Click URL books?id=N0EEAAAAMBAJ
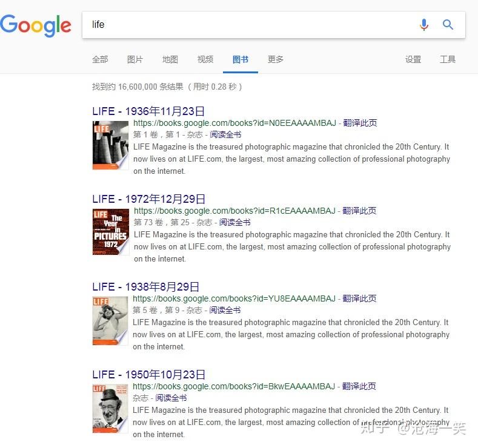Screen dimensions: 478x448 [234, 123]
